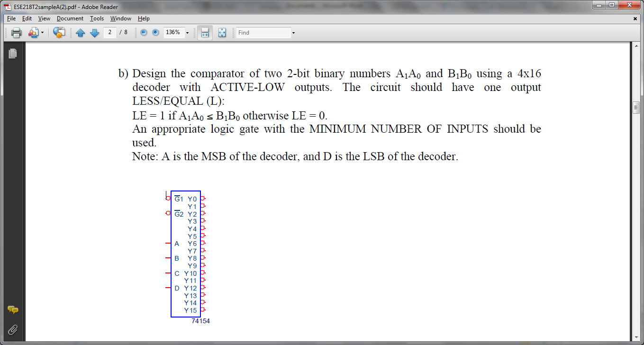
Task: Open the zoom percentage dropdown arrow
Action: tap(187, 33)
